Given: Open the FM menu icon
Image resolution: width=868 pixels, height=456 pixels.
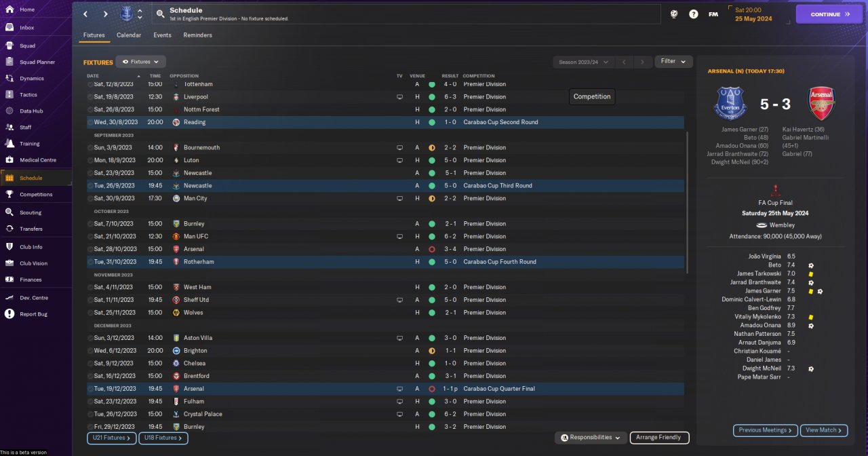Looking at the screenshot, I should click(x=713, y=14).
